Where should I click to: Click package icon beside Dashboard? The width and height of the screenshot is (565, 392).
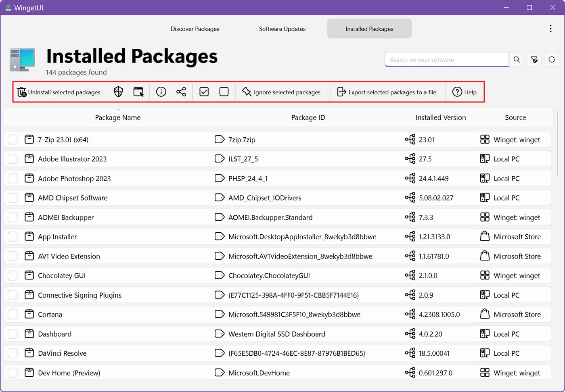tap(29, 334)
